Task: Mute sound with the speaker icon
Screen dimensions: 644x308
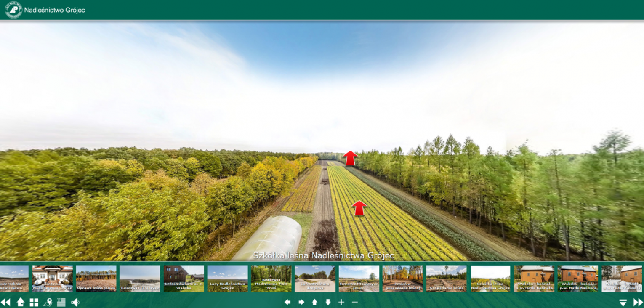Action: point(75,302)
